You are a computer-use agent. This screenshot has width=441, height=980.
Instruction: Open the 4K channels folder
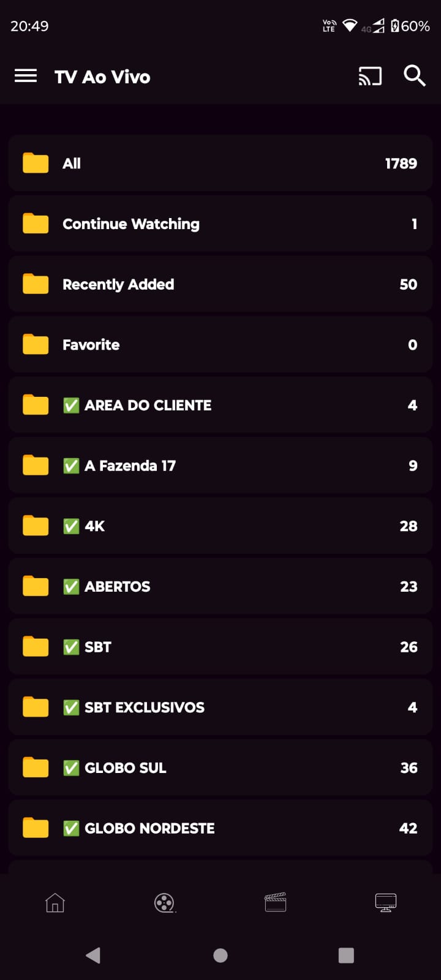(221, 526)
